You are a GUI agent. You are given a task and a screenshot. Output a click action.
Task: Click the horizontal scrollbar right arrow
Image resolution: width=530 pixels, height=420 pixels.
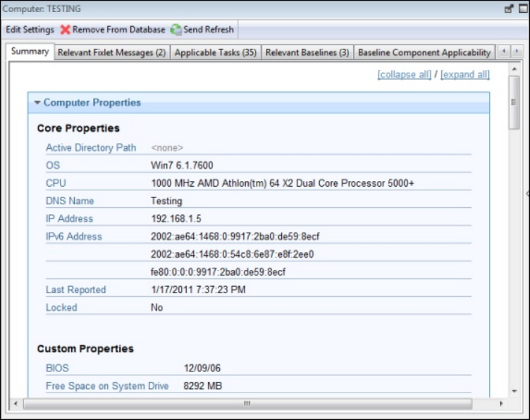point(501,404)
